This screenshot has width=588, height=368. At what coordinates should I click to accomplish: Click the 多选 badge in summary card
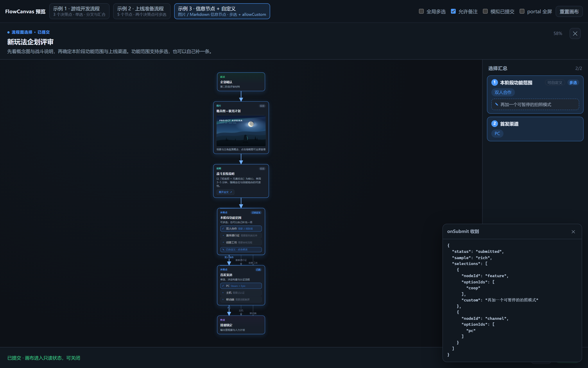(573, 82)
